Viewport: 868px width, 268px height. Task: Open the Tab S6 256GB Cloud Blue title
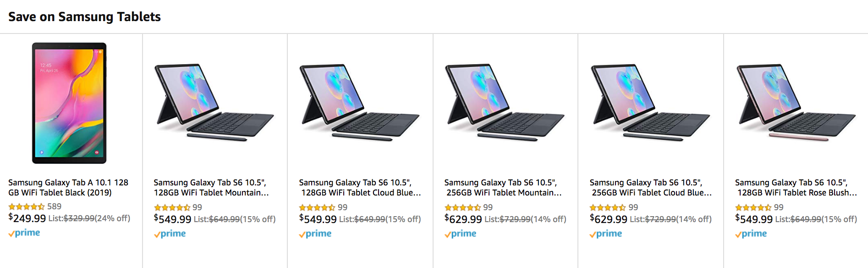click(x=650, y=188)
